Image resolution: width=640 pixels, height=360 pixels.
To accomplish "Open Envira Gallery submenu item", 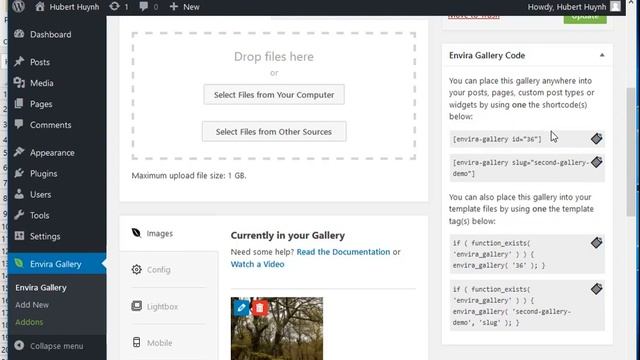I will pos(41,288).
